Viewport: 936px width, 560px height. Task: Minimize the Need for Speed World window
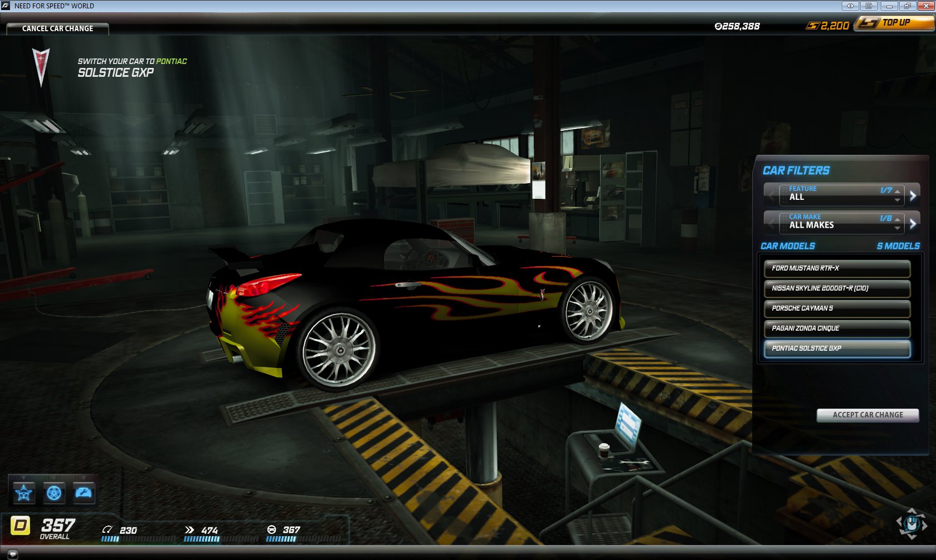[889, 6]
